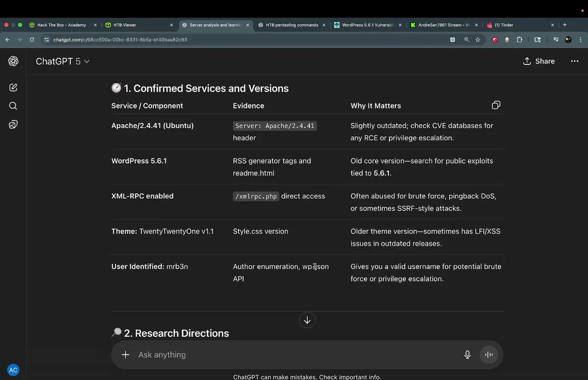The width and height of the screenshot is (588, 380).
Task: Switch to the HTB Viewer tab
Action: [139, 25]
